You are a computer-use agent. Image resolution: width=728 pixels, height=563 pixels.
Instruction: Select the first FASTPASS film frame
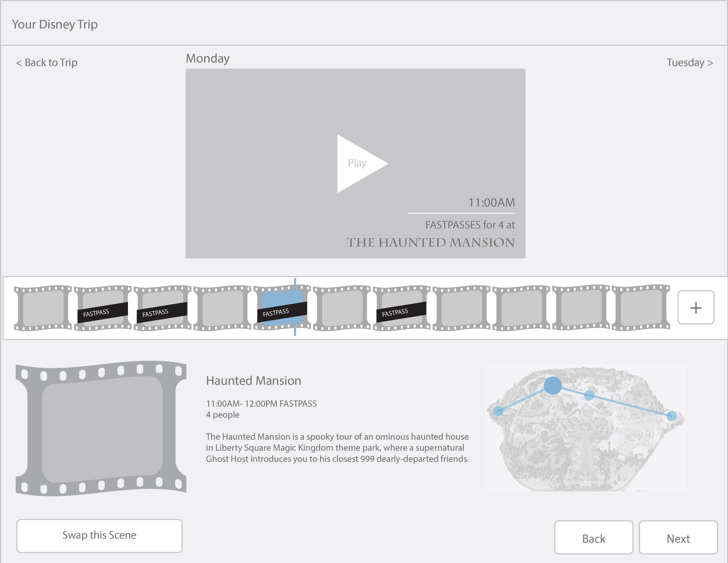(x=103, y=308)
